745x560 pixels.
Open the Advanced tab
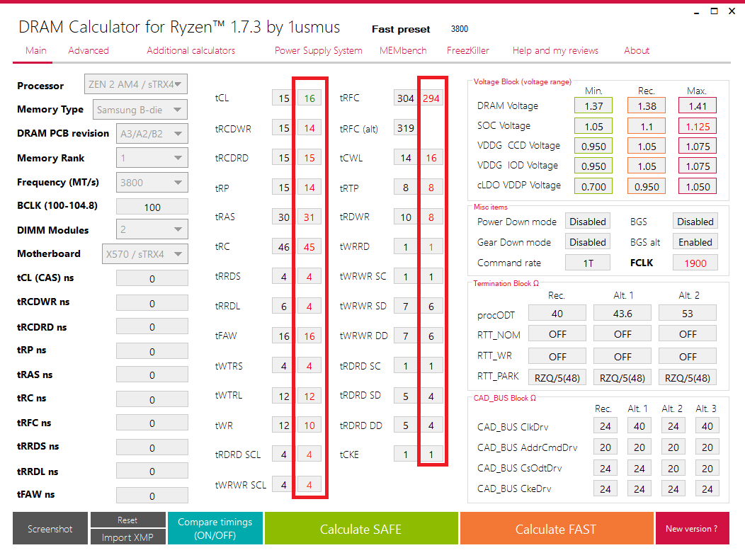[89, 50]
